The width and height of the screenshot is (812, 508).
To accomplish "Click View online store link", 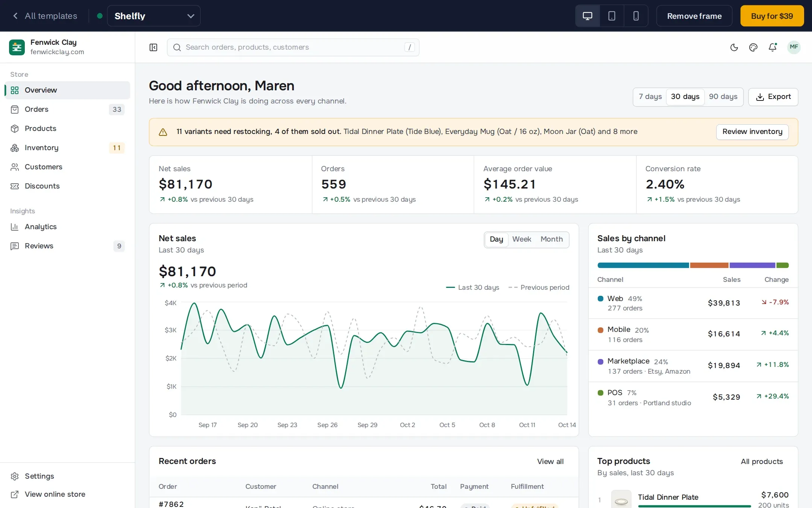I will point(68,494).
